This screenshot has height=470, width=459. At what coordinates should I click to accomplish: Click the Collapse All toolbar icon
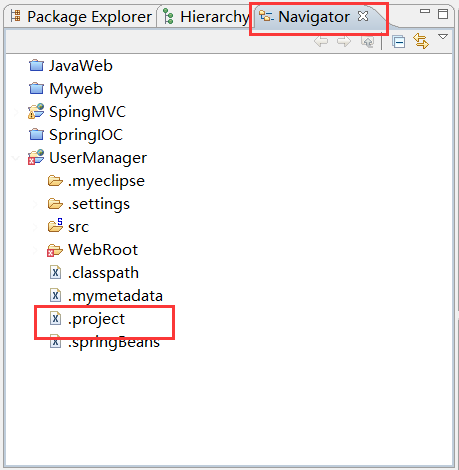[x=398, y=42]
